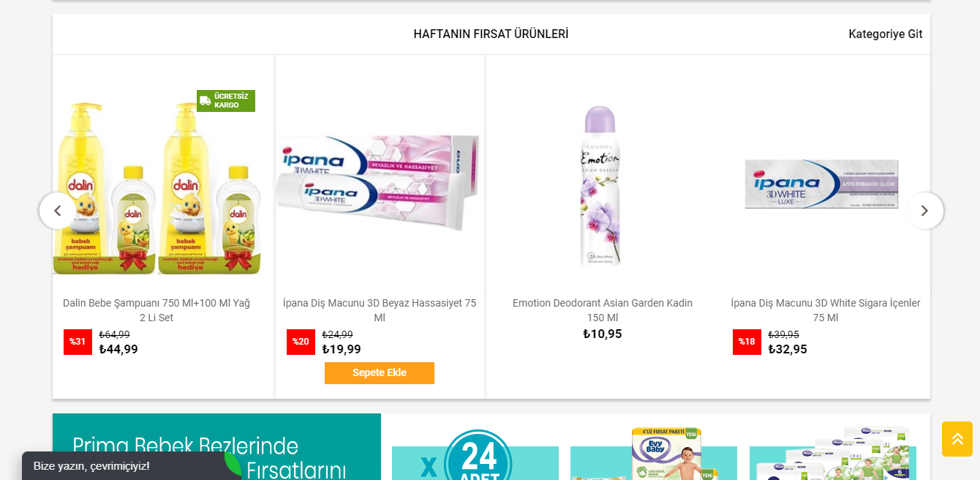The width and height of the screenshot is (980, 480).
Task: Click the %31 discount badge
Action: [x=78, y=342]
